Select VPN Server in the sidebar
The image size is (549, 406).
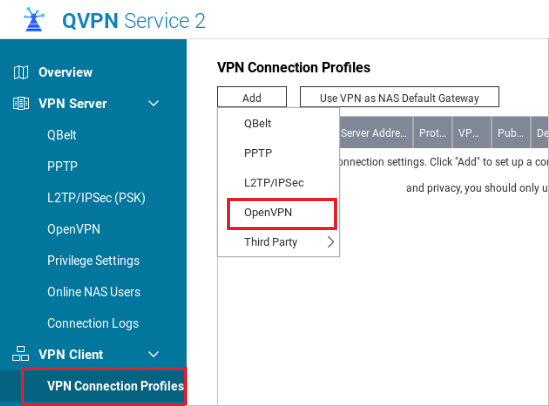tap(72, 104)
